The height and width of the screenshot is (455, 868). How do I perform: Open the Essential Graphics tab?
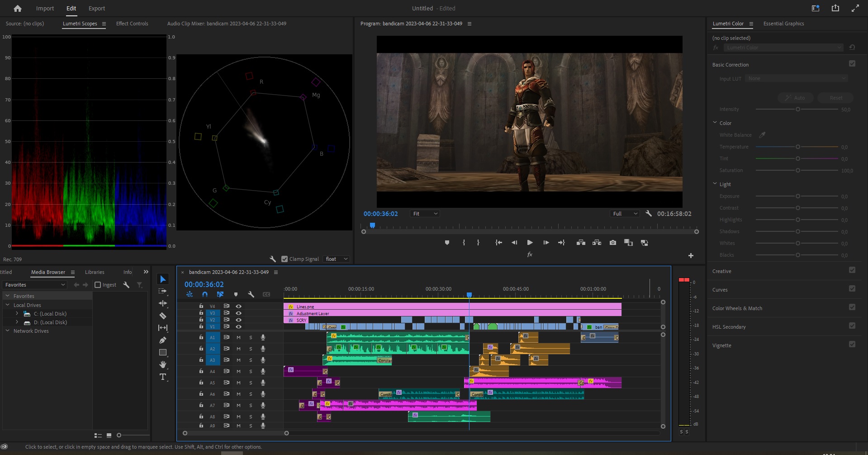[783, 24]
